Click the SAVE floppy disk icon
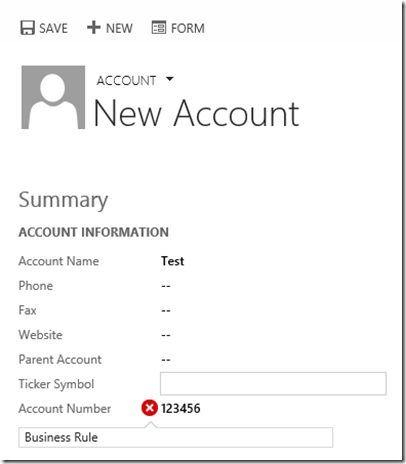Viewport: 406px width, 464px height. tap(27, 28)
